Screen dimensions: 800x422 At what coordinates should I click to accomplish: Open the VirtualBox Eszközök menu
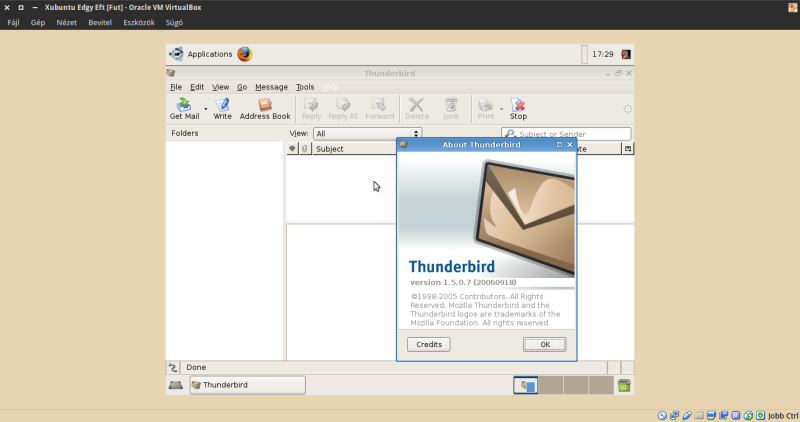(138, 21)
